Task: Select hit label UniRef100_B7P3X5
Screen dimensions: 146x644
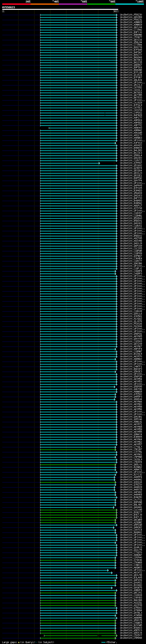Action: pyautogui.click(x=131, y=188)
